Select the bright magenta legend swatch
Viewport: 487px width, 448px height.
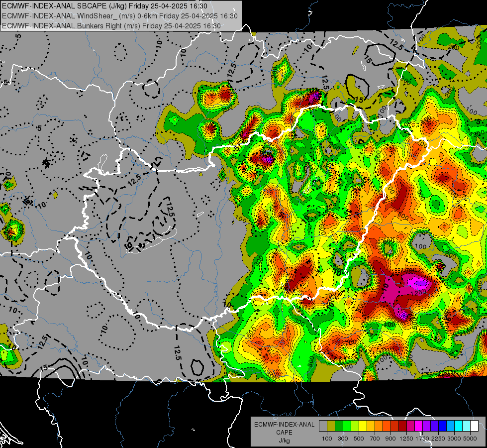(419, 426)
